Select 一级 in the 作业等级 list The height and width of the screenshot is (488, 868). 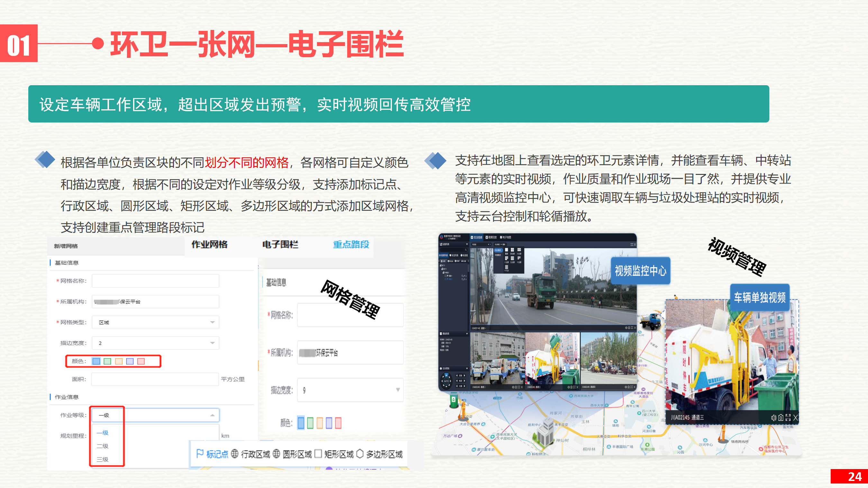(x=103, y=433)
